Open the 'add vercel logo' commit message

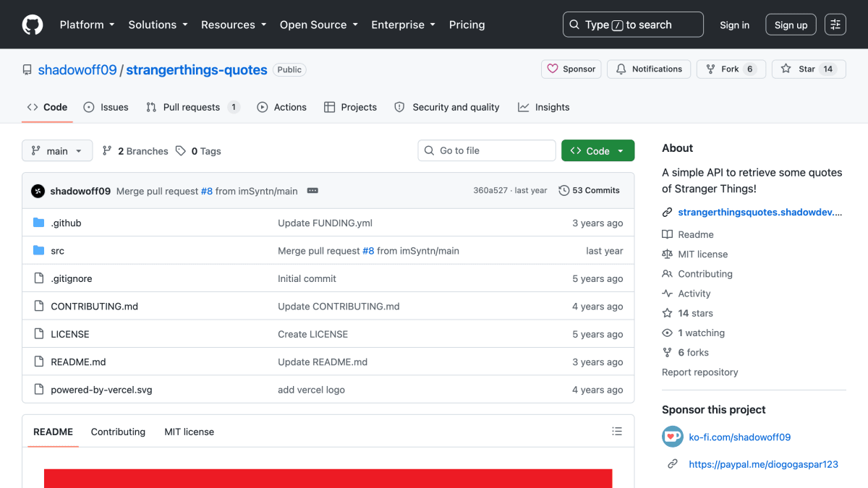point(311,390)
